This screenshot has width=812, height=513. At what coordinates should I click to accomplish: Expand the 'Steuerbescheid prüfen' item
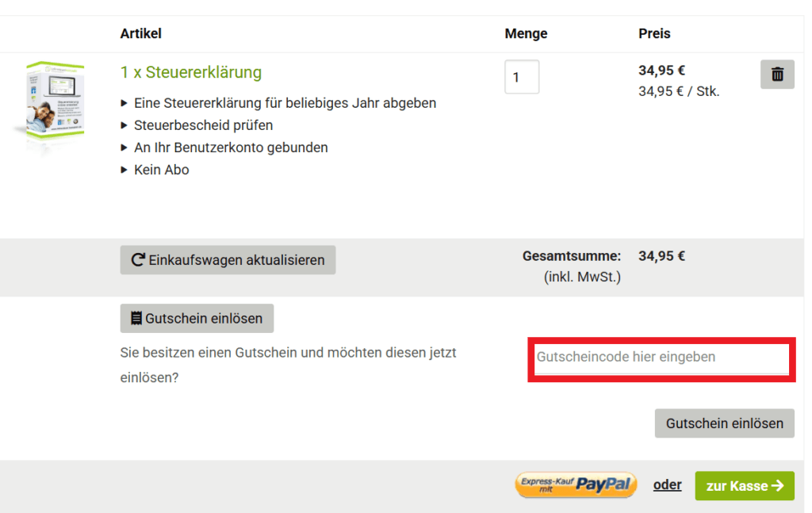pos(124,125)
